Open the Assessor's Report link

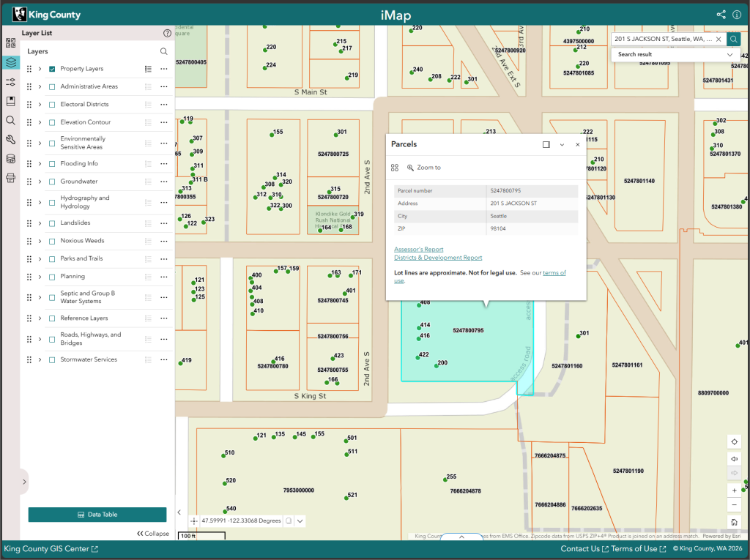pos(418,249)
